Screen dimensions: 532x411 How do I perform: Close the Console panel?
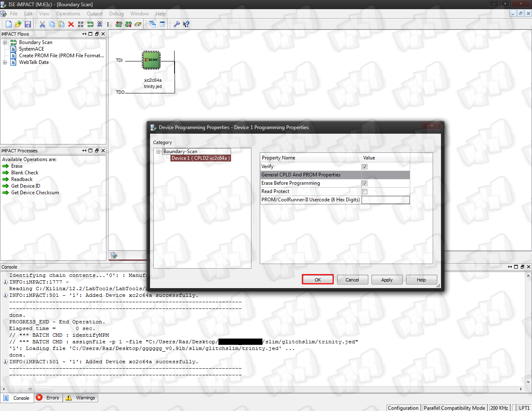pyautogui.click(x=529, y=267)
